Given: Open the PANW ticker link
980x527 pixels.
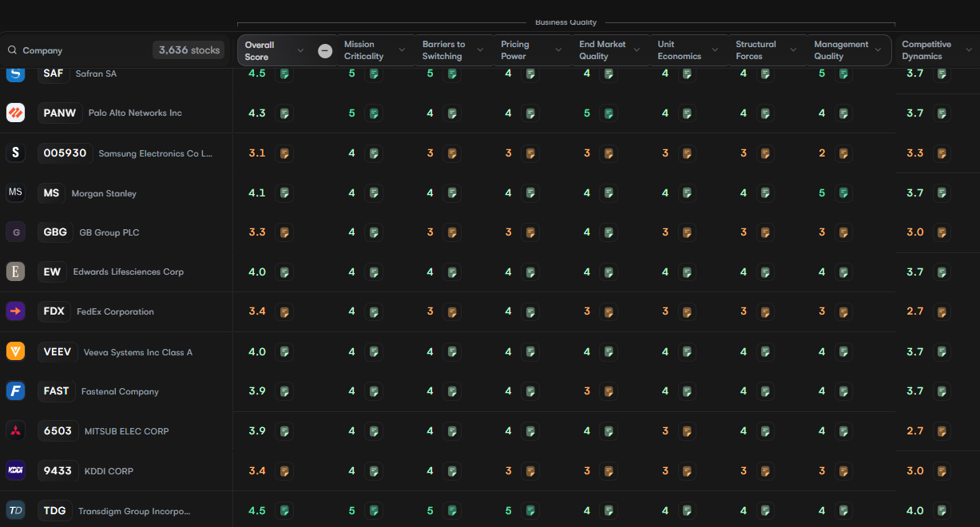Looking at the screenshot, I should (60, 113).
